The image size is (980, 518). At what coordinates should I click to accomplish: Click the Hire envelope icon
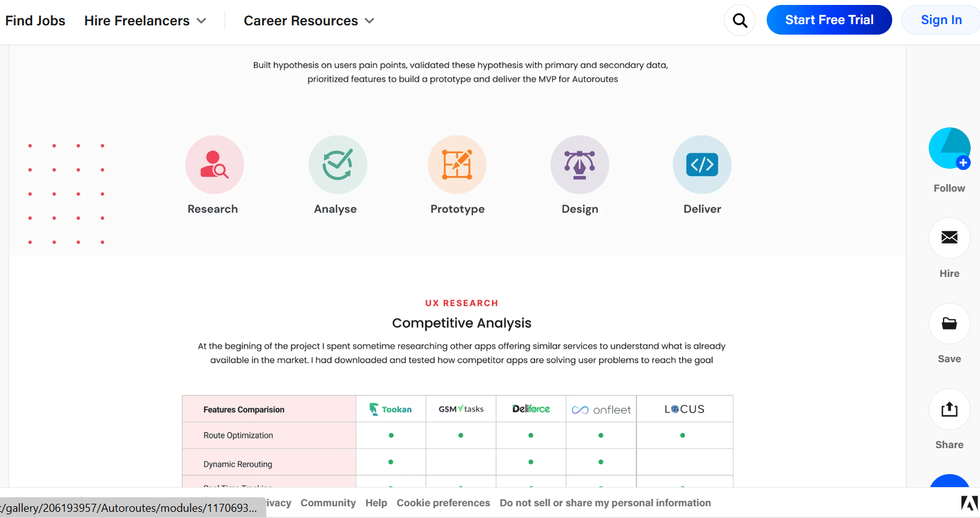click(949, 237)
